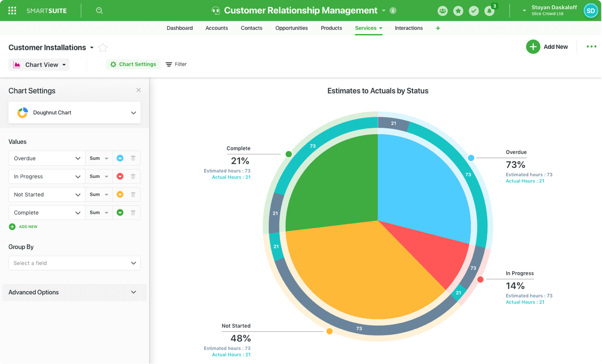Screen dimensions: 602x364
Task: Change the Not Started orange color swatch
Action: [120, 195]
